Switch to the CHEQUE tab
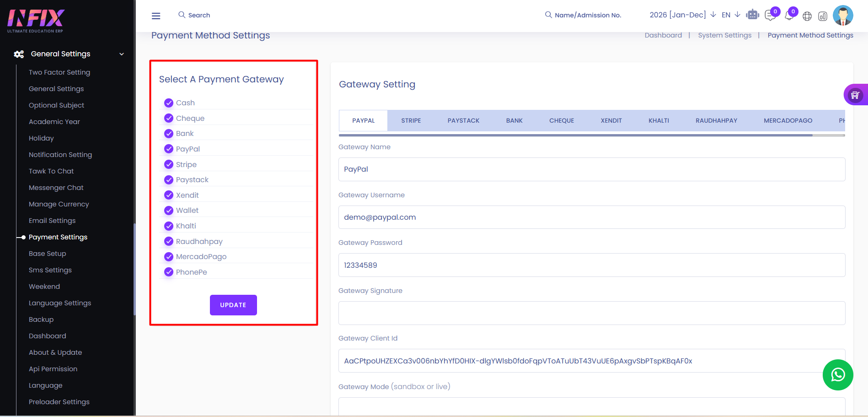Screen dimensions: 868x417 562,120
